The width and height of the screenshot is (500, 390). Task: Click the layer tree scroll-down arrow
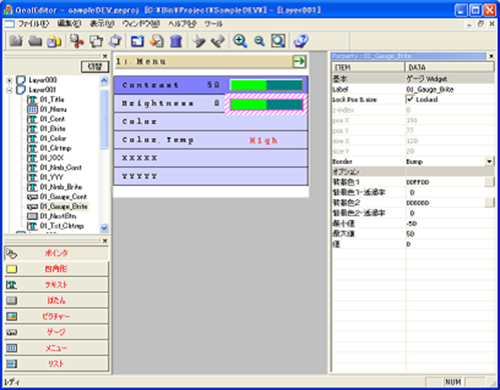click(x=104, y=228)
